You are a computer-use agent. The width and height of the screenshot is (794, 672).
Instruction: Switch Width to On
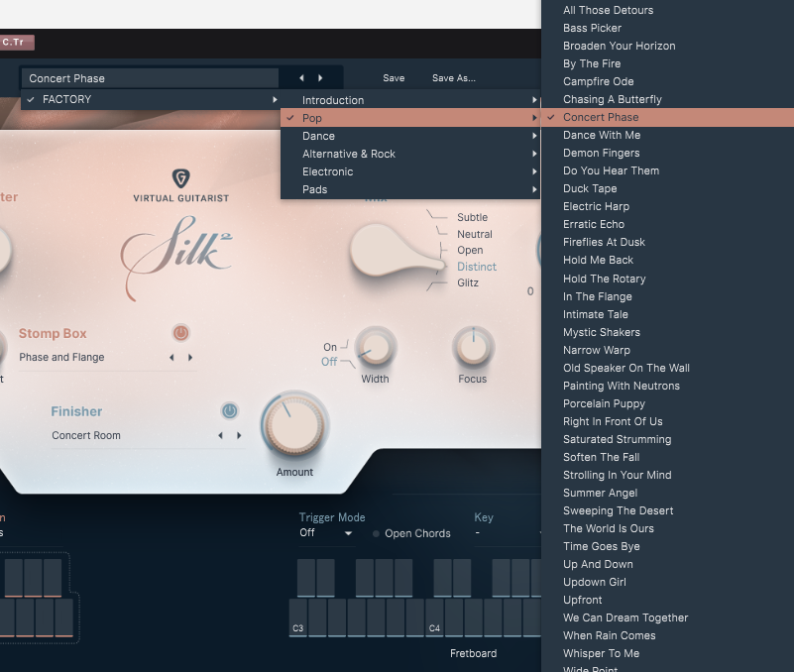pos(330,347)
